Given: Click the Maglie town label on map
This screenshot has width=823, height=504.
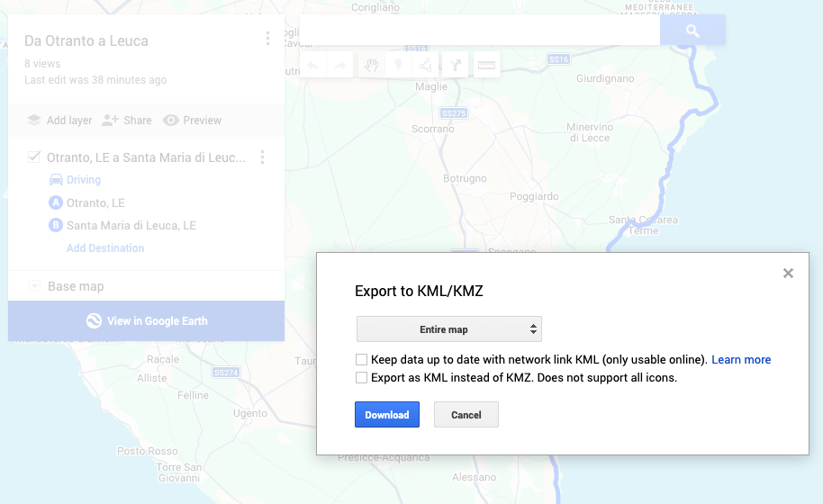Looking at the screenshot, I should 431,86.
